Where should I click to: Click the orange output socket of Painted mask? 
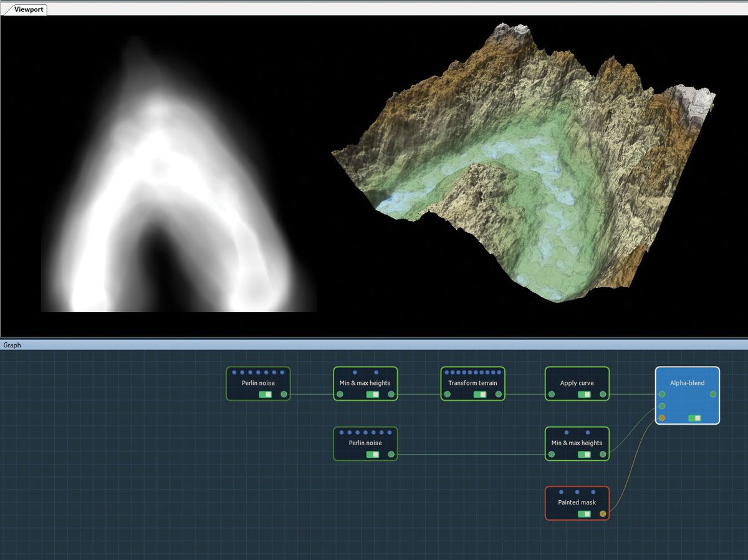click(x=603, y=513)
